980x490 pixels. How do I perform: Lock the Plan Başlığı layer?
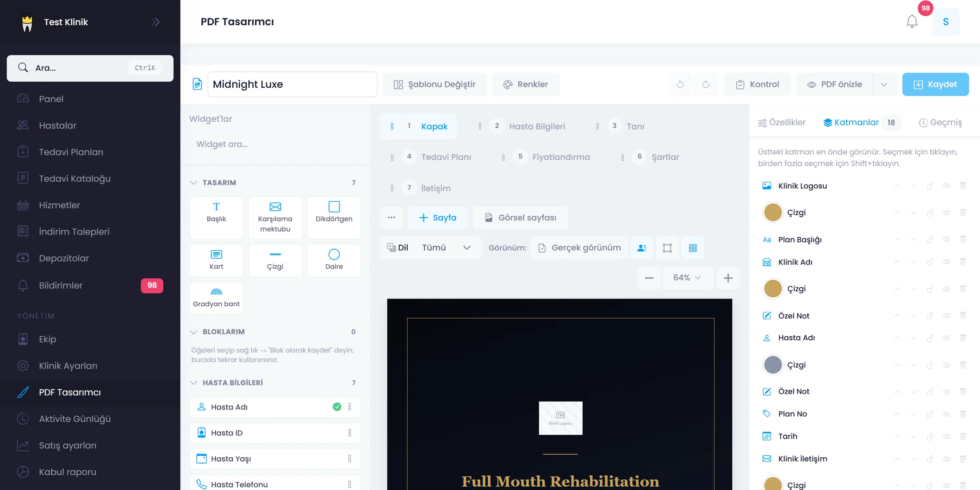(x=930, y=240)
